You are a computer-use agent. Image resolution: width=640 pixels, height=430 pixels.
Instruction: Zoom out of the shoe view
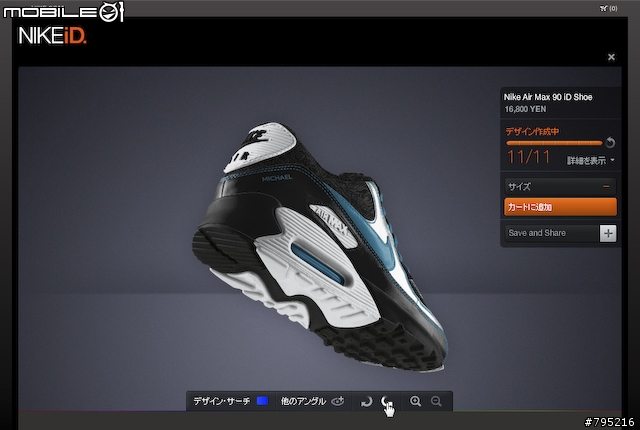pos(436,401)
